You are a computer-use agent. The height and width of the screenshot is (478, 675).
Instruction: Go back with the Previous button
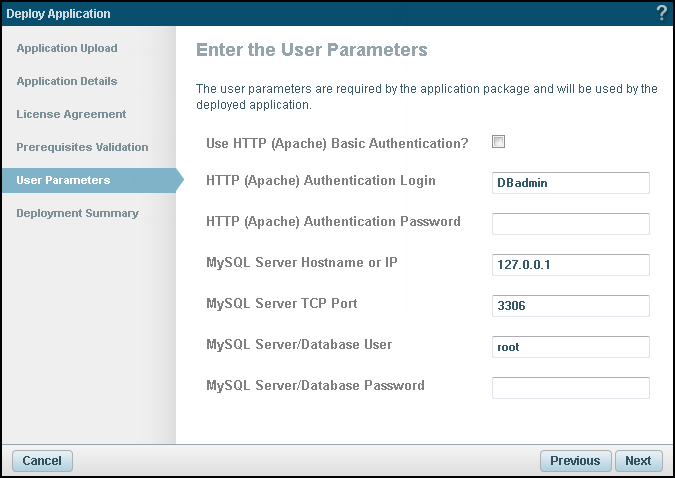(575, 461)
